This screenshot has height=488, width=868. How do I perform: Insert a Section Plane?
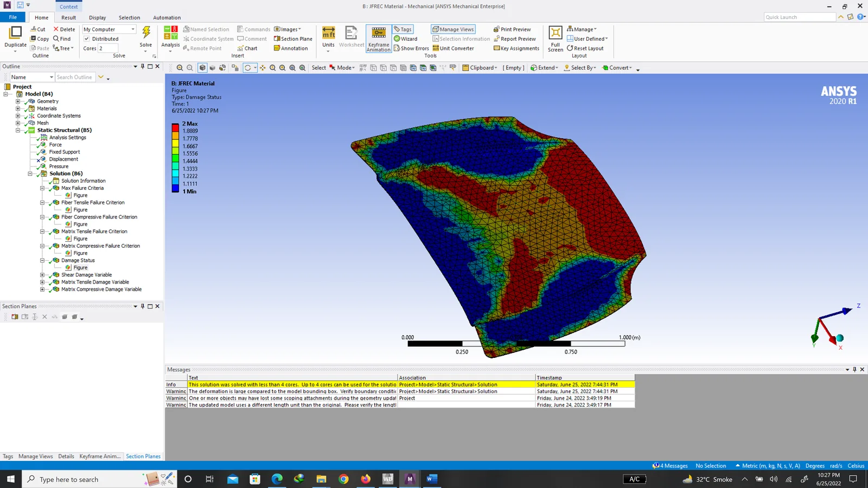pyautogui.click(x=293, y=39)
